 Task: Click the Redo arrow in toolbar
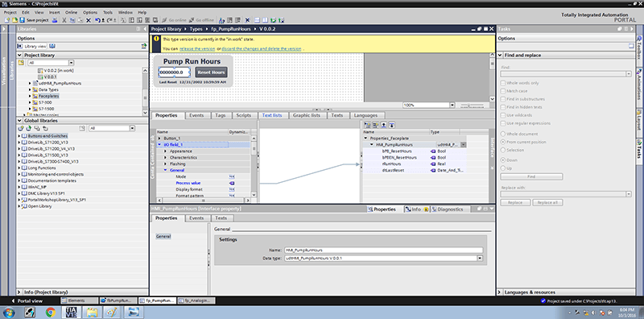point(109,19)
